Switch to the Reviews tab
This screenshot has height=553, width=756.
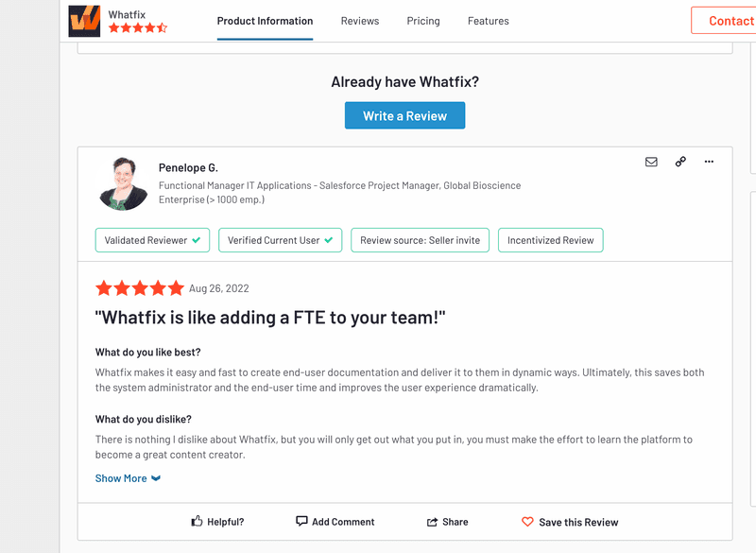[360, 21]
